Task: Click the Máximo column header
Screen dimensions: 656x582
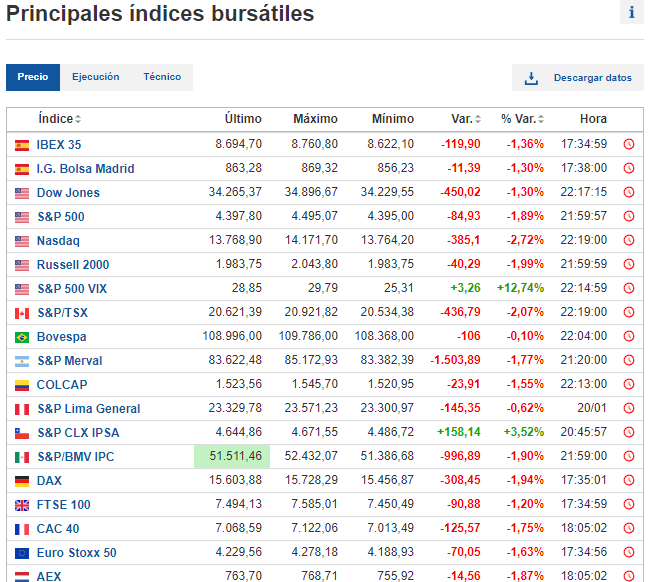Action: pyautogui.click(x=315, y=119)
